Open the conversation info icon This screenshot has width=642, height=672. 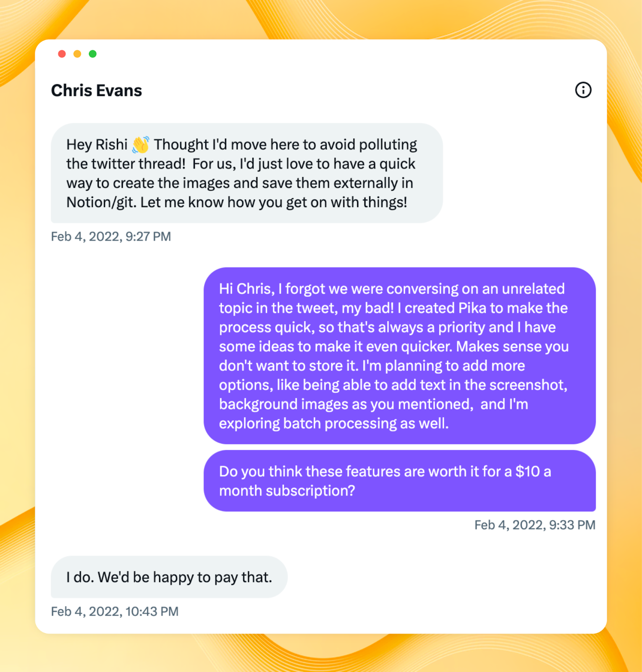pyautogui.click(x=583, y=90)
